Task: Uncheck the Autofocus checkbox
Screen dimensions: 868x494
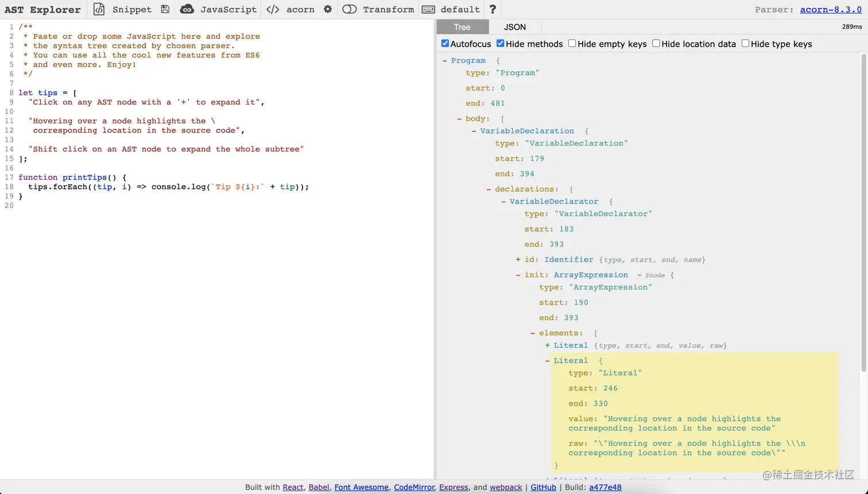Action: pos(445,44)
